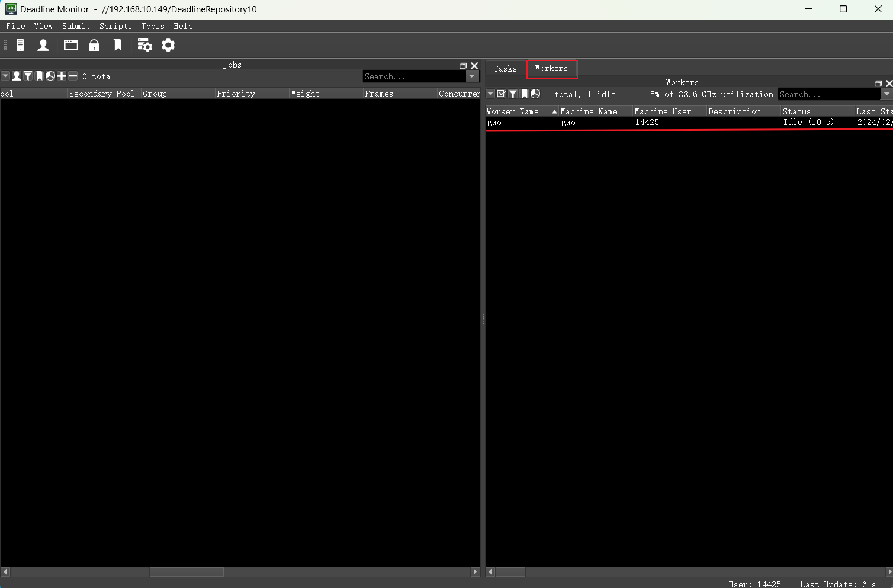Undock the Workers panel with float icon
This screenshot has height=588, width=893.
pos(878,83)
